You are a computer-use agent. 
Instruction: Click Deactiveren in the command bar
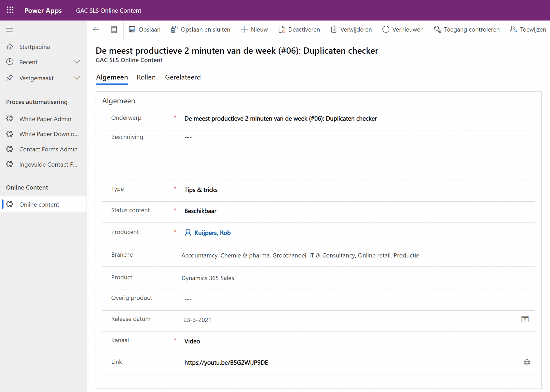[299, 30]
